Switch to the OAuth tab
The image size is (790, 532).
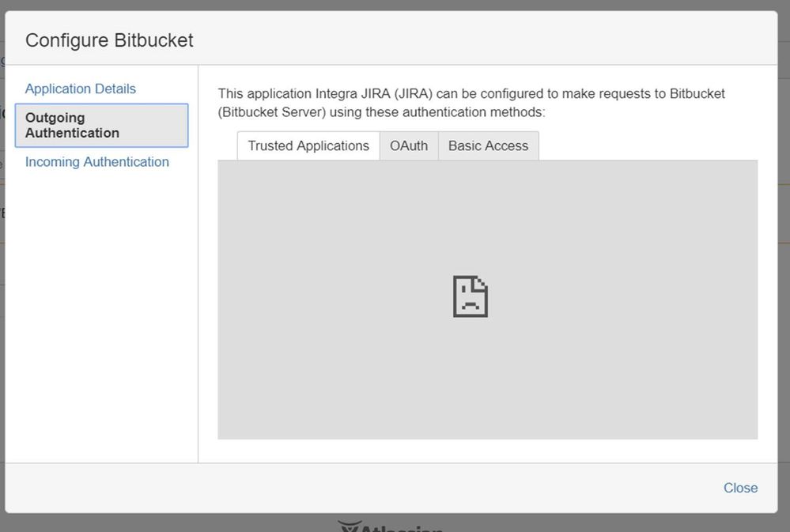point(409,146)
